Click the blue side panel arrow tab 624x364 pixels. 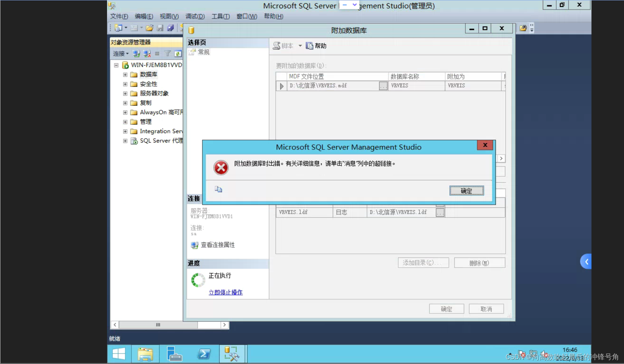click(x=586, y=261)
